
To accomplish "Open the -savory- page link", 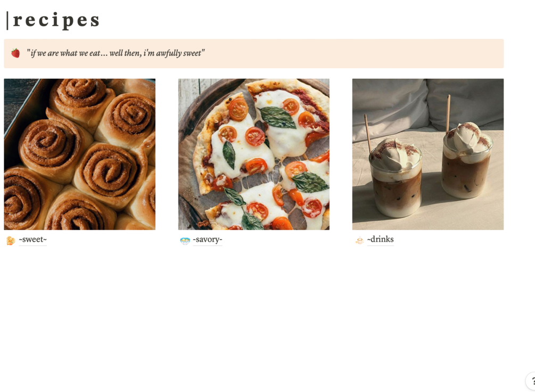I will (x=208, y=239).
